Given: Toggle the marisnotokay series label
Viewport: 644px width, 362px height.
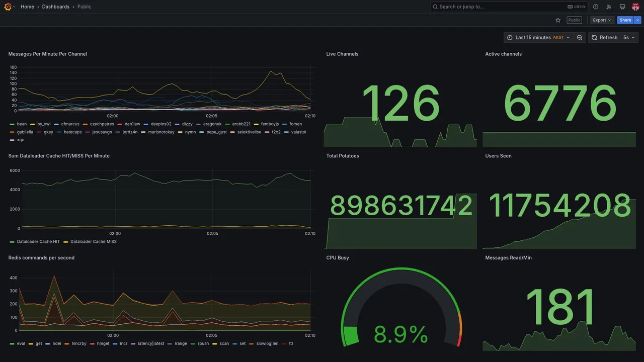Looking at the screenshot, I should (162, 132).
